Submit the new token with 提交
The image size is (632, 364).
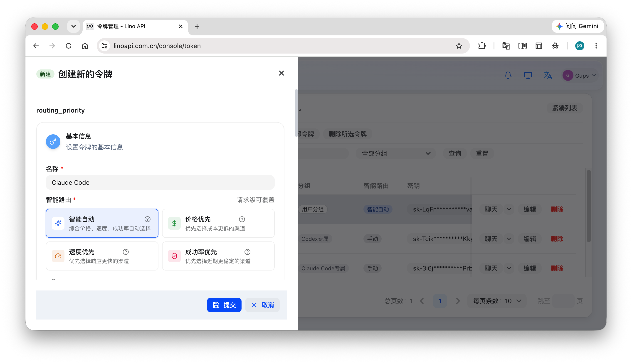pyautogui.click(x=224, y=305)
